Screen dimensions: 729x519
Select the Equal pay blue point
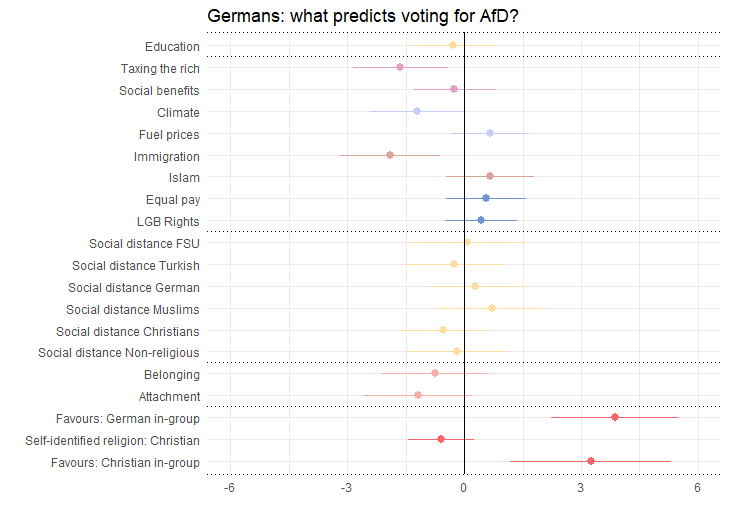coord(486,198)
